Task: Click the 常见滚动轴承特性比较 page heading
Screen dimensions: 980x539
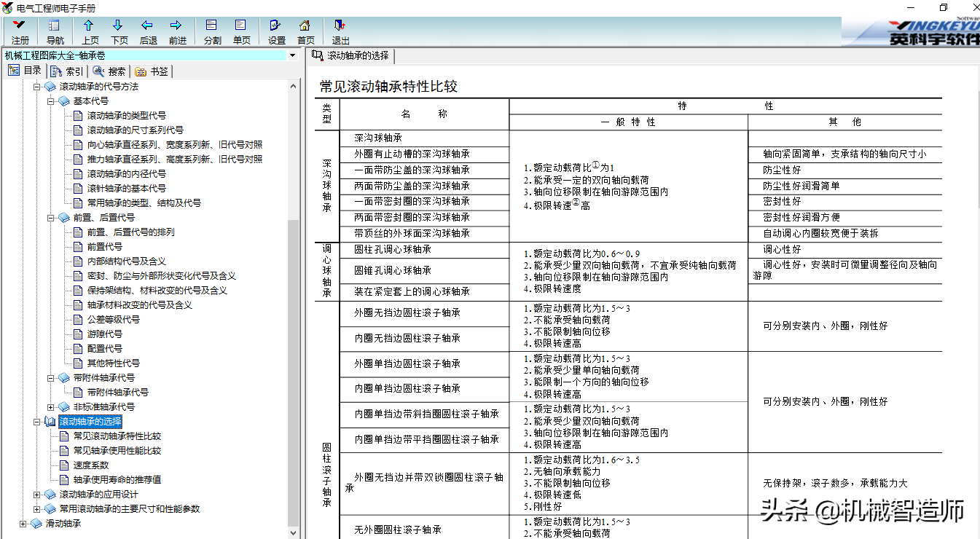Action: point(388,87)
